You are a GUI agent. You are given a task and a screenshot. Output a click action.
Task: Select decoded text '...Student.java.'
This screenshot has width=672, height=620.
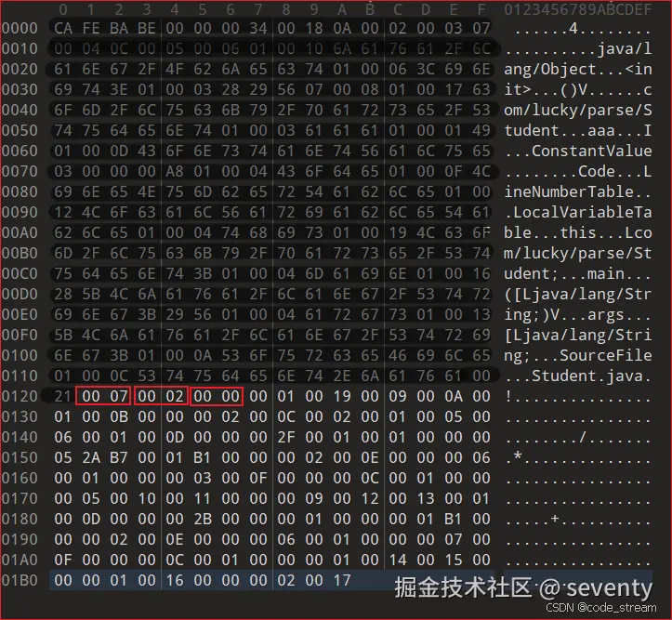[578, 376]
